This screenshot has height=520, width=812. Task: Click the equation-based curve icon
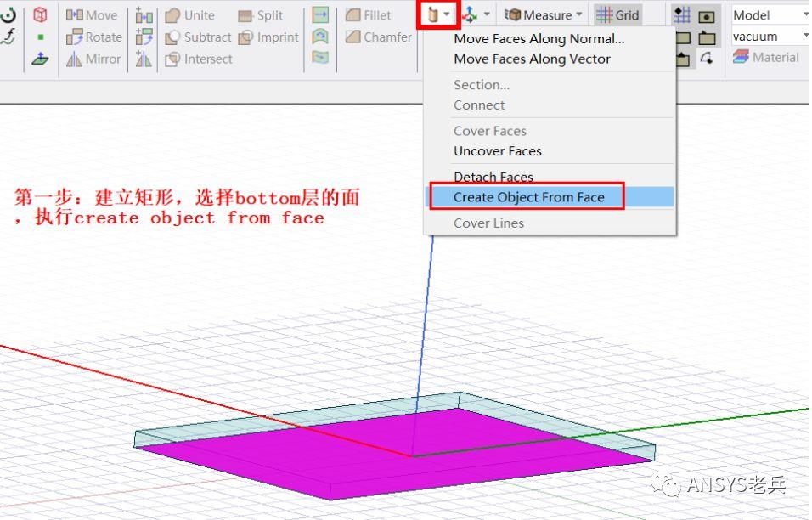click(8, 37)
